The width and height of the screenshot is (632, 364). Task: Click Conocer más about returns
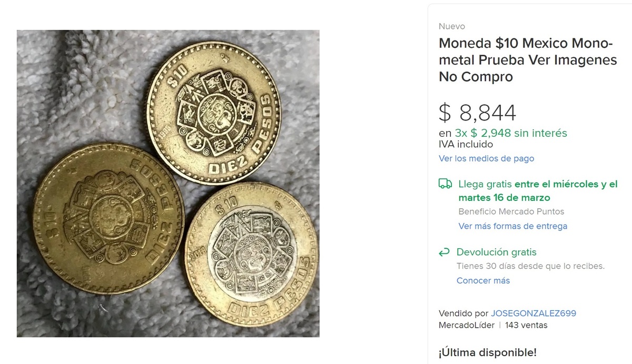point(483,280)
